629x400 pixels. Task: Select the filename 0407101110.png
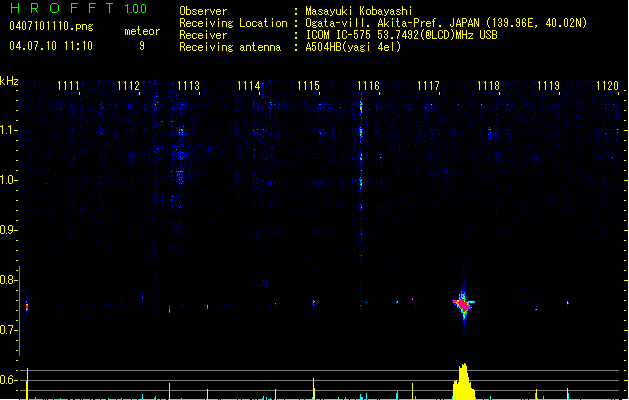click(51, 26)
